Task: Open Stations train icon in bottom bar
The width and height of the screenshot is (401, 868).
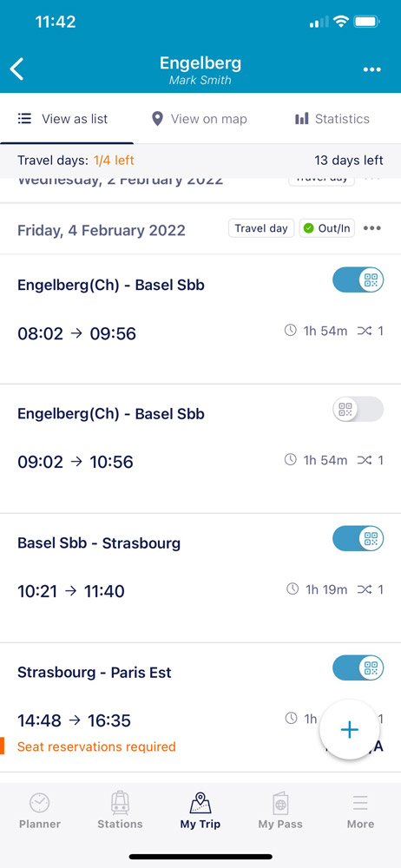Action: point(120,802)
